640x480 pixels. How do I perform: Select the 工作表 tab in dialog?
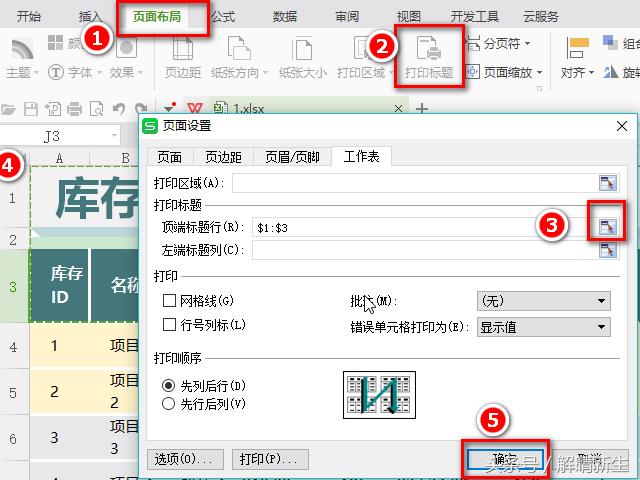point(362,156)
